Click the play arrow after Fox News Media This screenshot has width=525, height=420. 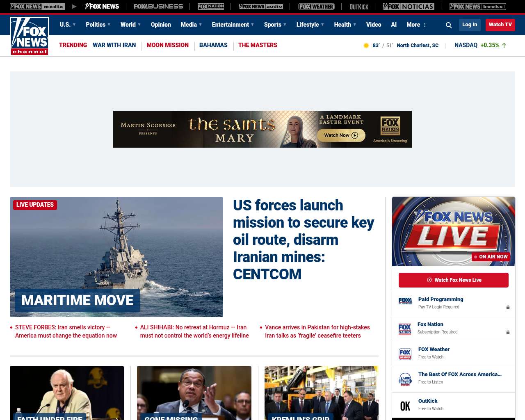74,7
